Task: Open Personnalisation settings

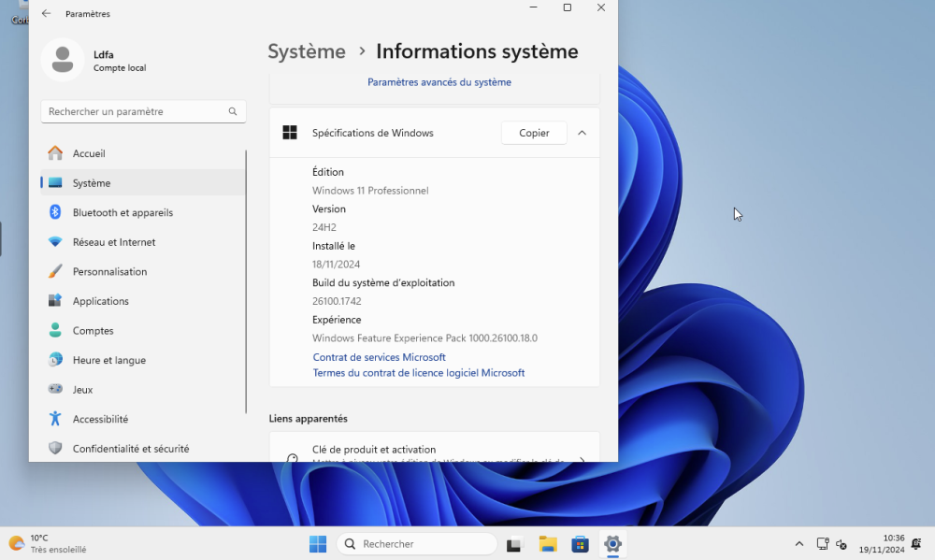Action: point(109,272)
